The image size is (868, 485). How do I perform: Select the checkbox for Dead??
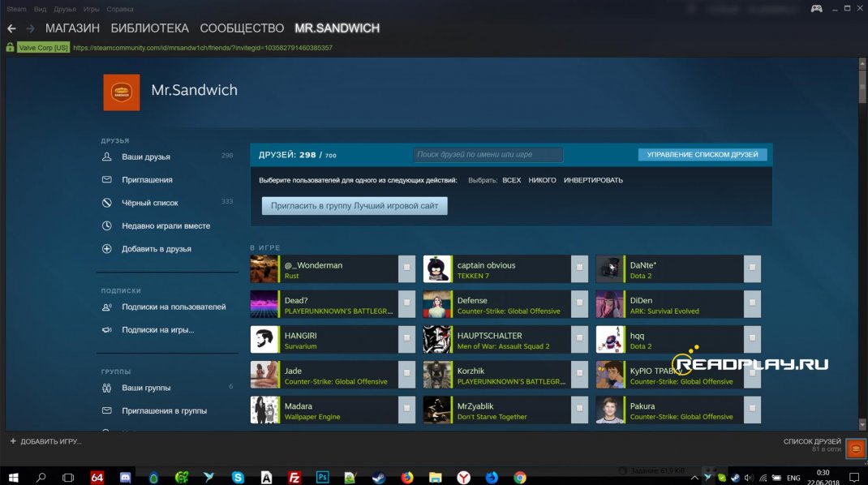407,303
